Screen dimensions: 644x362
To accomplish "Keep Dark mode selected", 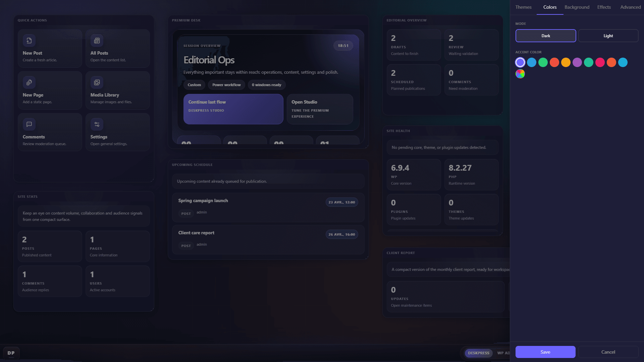I will click(x=546, y=36).
